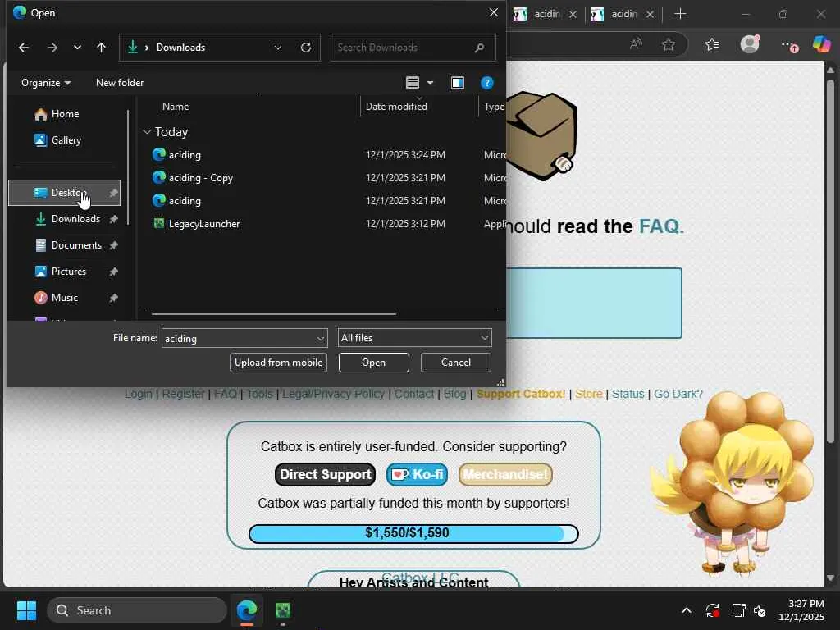Click the pin icon next to Music

[x=113, y=298]
